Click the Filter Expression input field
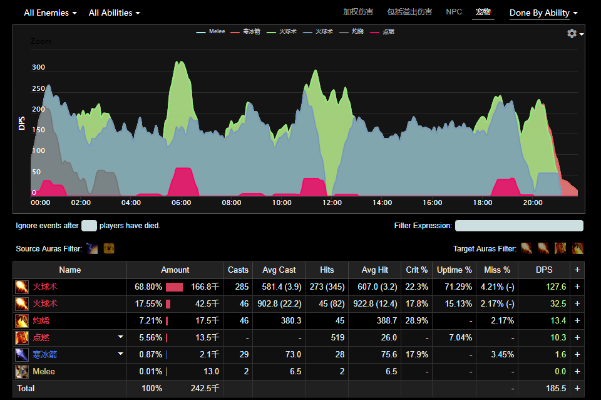 518,226
